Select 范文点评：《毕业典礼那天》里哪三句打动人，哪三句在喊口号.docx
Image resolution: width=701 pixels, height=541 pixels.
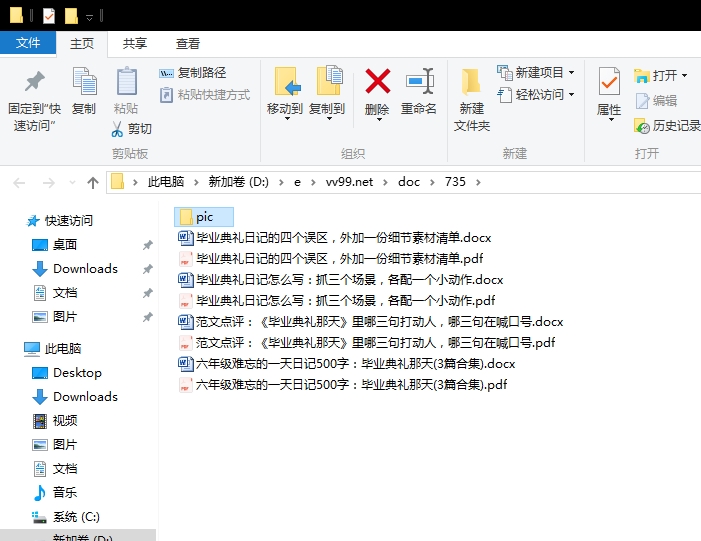(371, 321)
